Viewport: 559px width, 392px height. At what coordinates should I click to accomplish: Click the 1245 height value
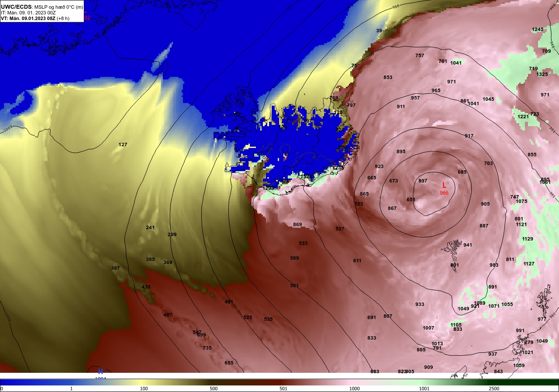point(538,30)
